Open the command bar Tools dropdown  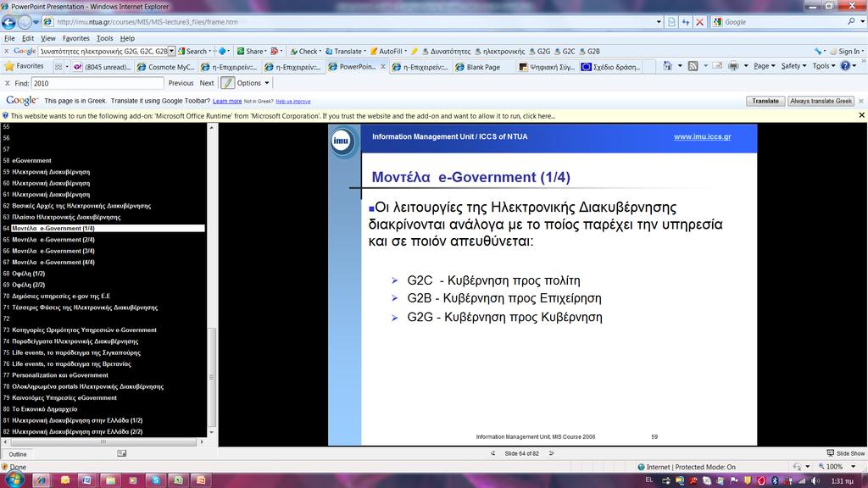(x=824, y=66)
